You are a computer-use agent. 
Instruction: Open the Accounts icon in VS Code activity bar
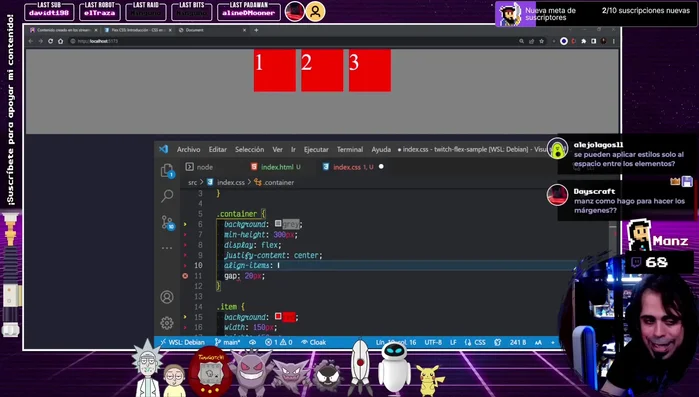point(167,297)
